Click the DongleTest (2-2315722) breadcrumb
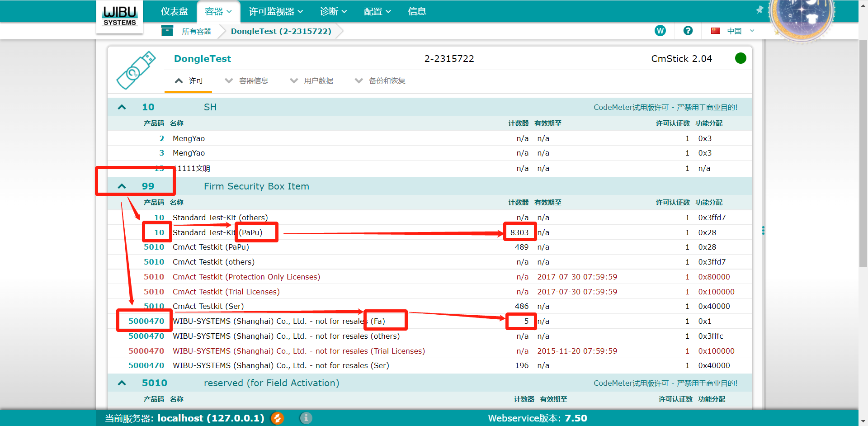 pos(281,31)
